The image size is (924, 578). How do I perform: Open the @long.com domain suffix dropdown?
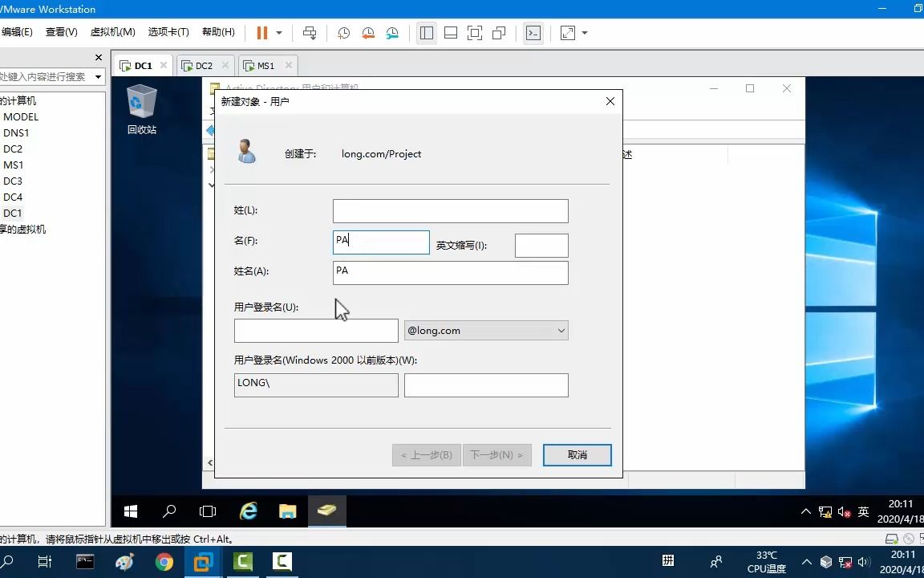click(x=486, y=331)
